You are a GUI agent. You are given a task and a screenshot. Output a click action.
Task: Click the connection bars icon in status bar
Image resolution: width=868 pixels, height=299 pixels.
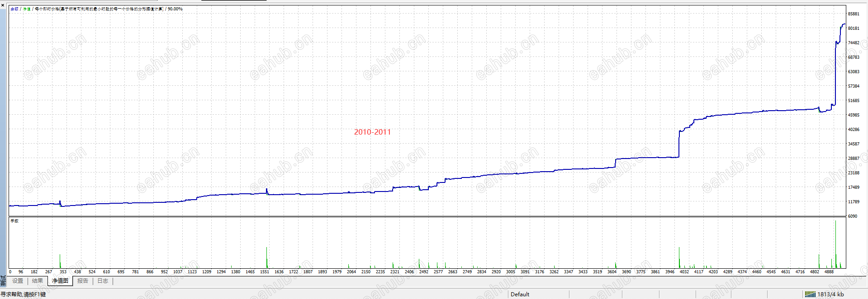pos(811,294)
